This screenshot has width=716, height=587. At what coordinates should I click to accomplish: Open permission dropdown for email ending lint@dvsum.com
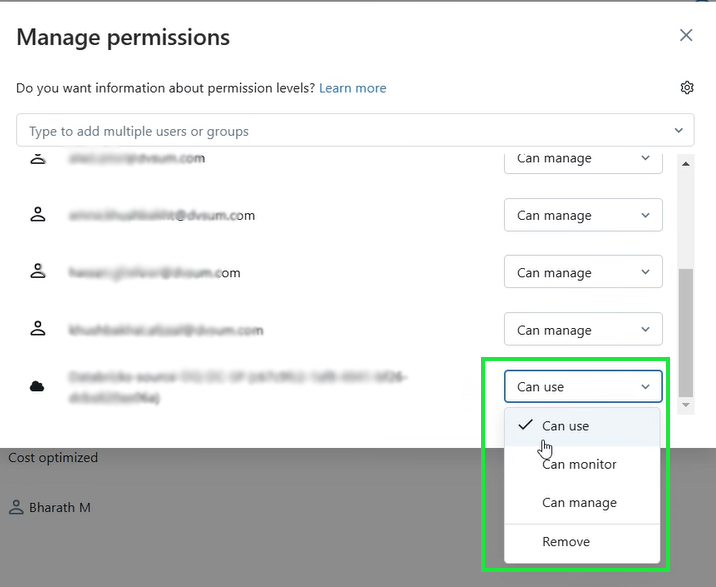click(583, 215)
